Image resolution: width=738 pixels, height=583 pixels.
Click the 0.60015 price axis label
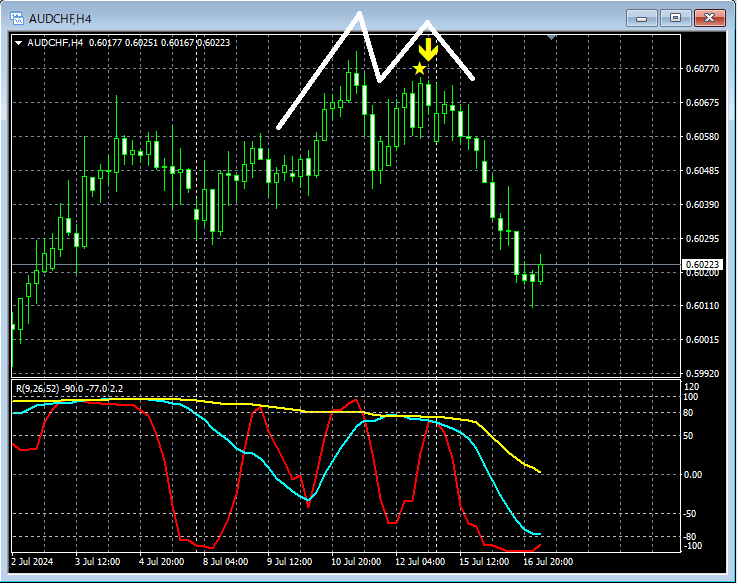coord(702,340)
